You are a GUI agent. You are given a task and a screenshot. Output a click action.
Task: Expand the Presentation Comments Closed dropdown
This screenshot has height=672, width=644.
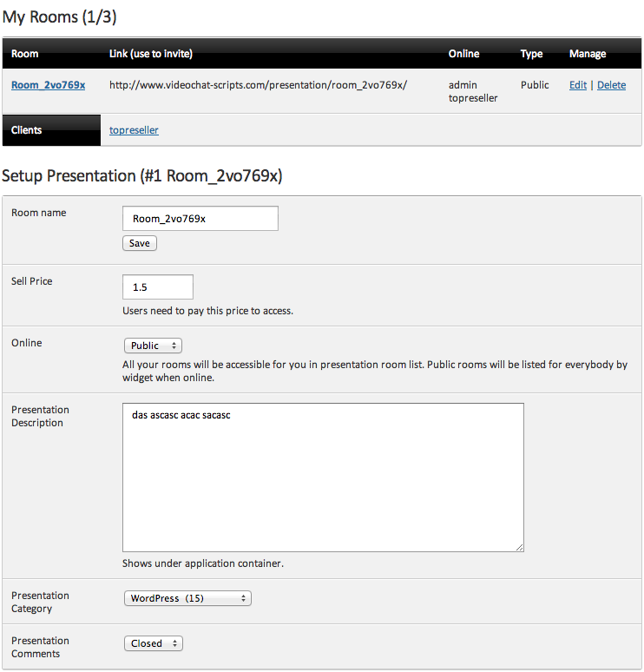[153, 643]
